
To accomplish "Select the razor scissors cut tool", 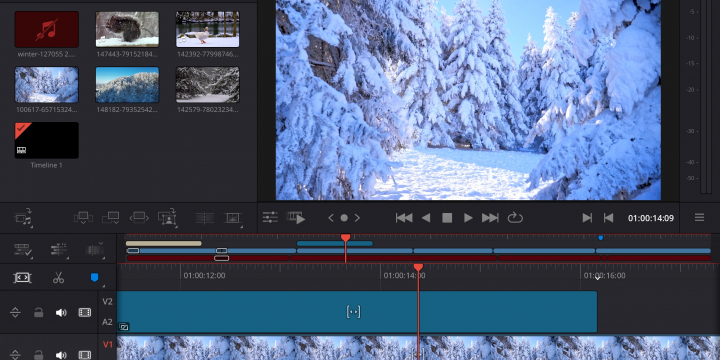I will click(58, 277).
